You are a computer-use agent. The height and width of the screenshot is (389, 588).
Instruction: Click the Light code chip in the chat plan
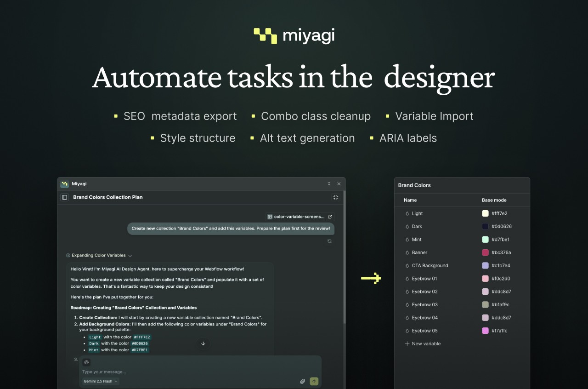(x=95, y=337)
